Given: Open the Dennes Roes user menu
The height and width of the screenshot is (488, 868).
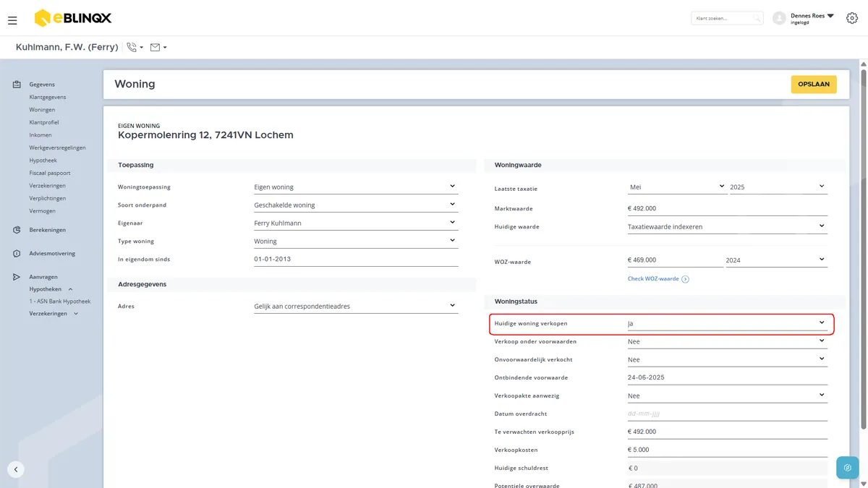Looking at the screenshot, I should coord(812,18).
